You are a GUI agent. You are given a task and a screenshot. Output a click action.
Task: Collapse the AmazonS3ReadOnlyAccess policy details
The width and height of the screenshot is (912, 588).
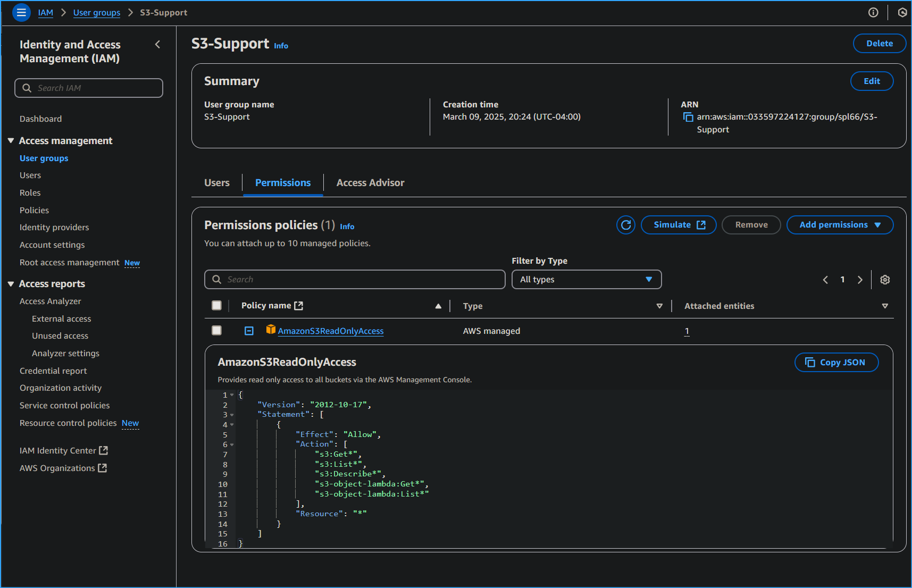coord(249,331)
